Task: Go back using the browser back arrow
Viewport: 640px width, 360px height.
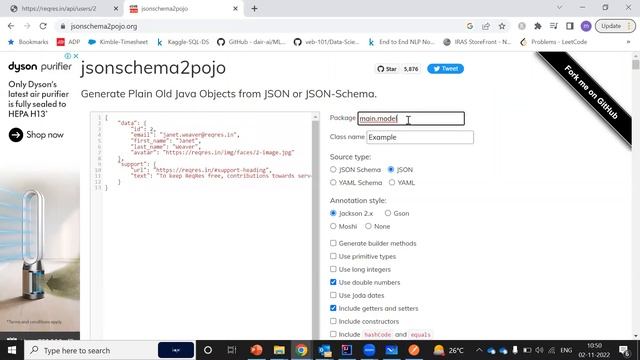Action: 11,26
